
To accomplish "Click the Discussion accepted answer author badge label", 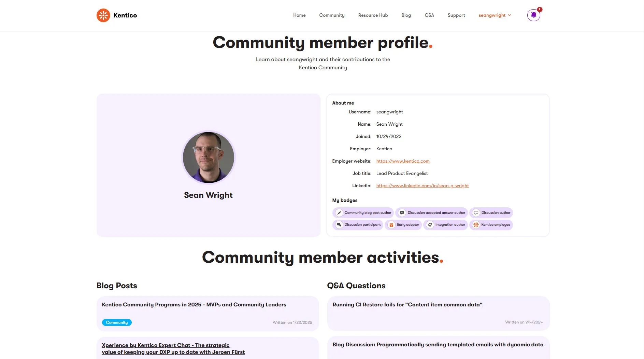I will tap(436, 213).
